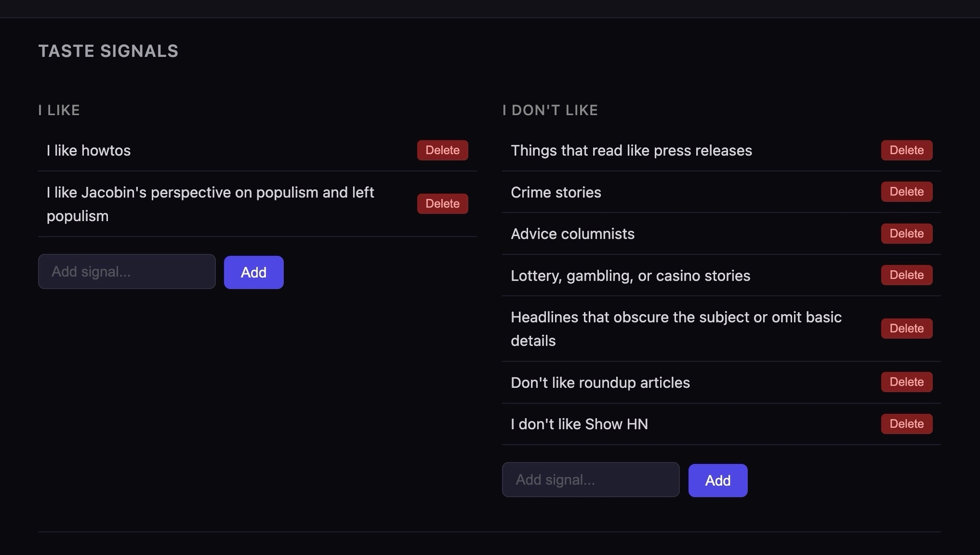Delete "Things that read like press releases"
This screenshot has height=555, width=980.
coord(906,150)
